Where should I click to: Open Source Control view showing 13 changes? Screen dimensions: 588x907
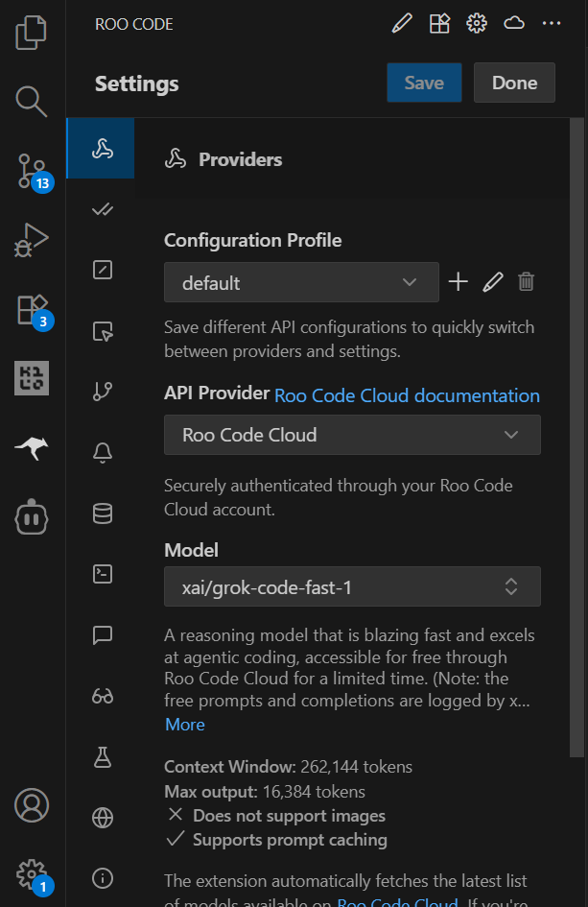coord(32,171)
